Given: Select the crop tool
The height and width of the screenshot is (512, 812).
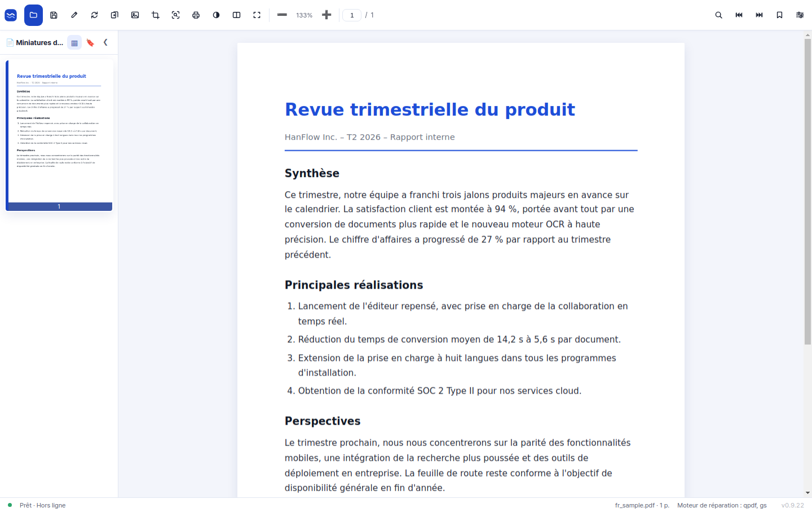Looking at the screenshot, I should 155,15.
